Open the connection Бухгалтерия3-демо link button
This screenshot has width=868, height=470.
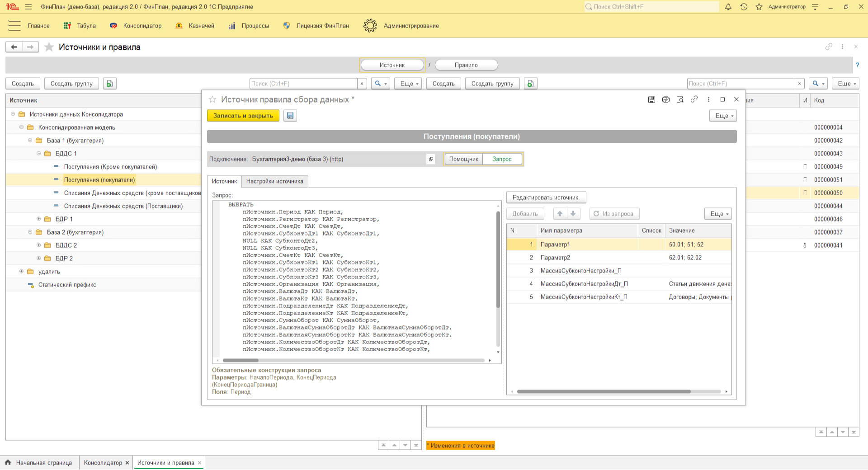[x=431, y=159]
